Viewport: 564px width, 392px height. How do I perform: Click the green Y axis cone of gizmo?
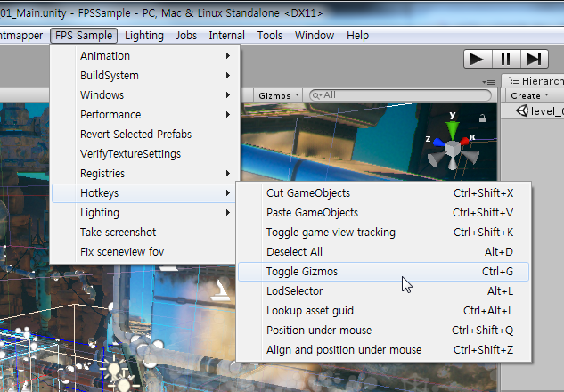(x=453, y=129)
